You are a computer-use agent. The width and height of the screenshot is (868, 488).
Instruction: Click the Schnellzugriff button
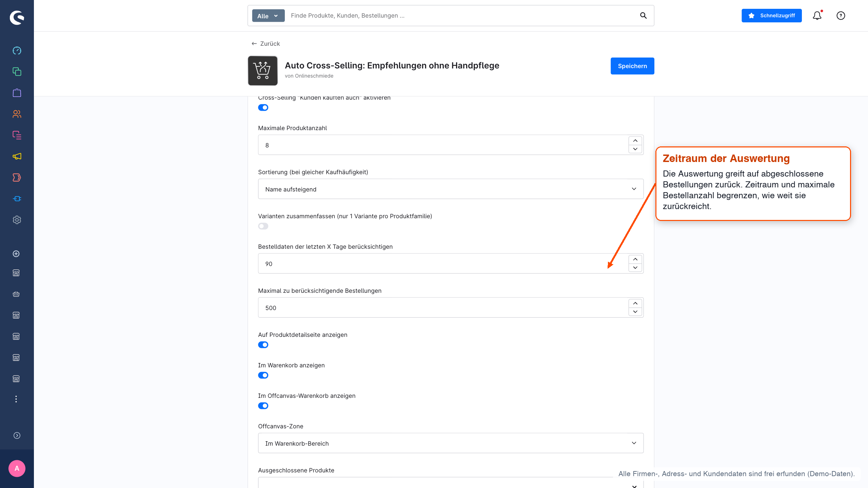tap(771, 16)
